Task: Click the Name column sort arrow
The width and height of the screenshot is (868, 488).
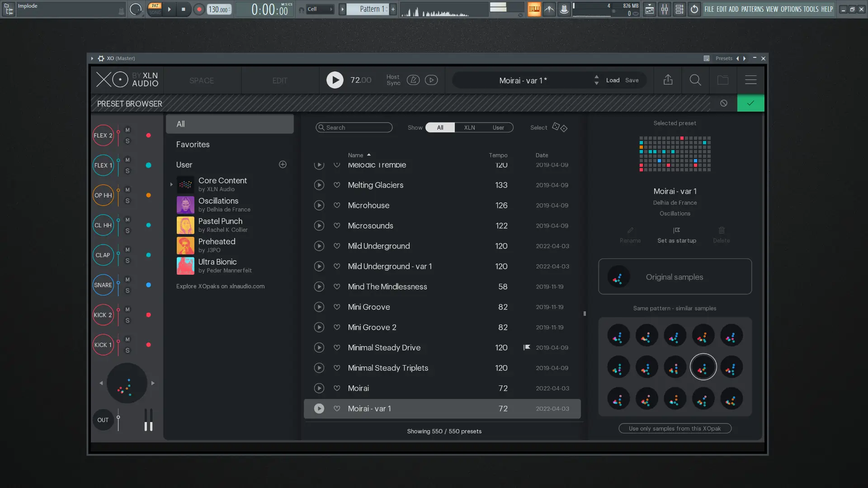Action: (370, 154)
